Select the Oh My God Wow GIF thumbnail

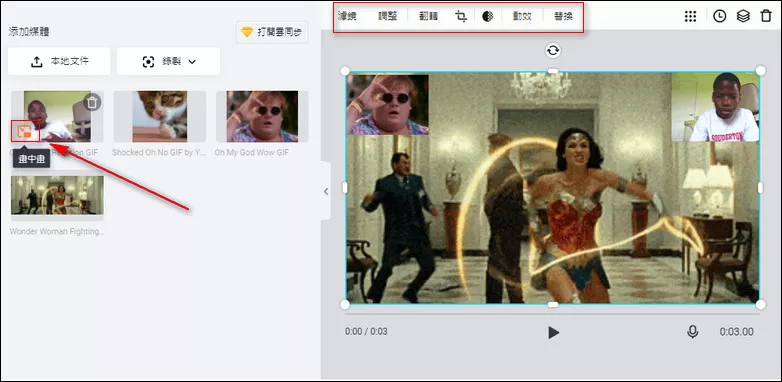[262, 116]
